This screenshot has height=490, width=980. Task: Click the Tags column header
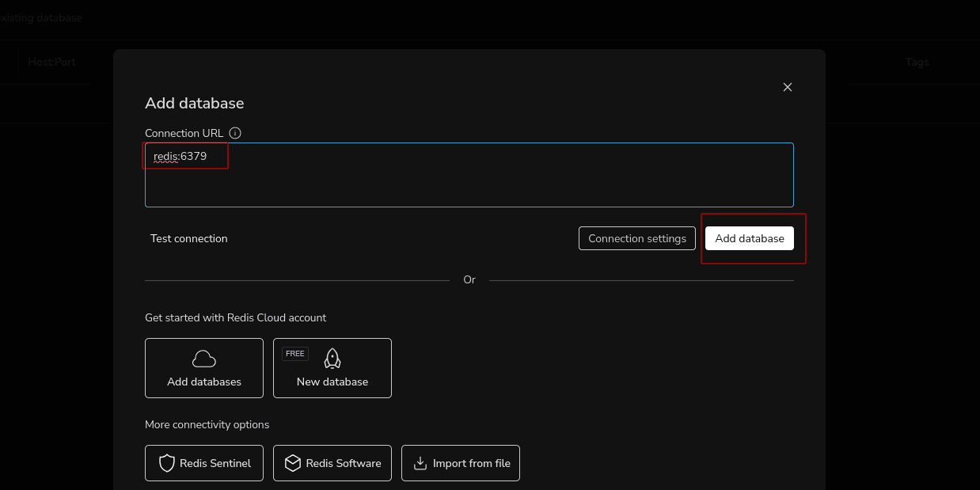(917, 62)
